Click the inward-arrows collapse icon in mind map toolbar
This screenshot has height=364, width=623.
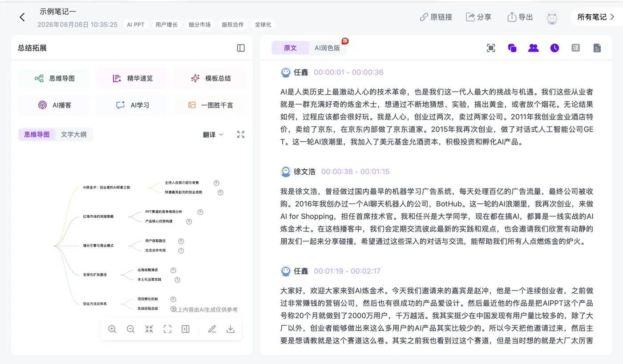(149, 329)
